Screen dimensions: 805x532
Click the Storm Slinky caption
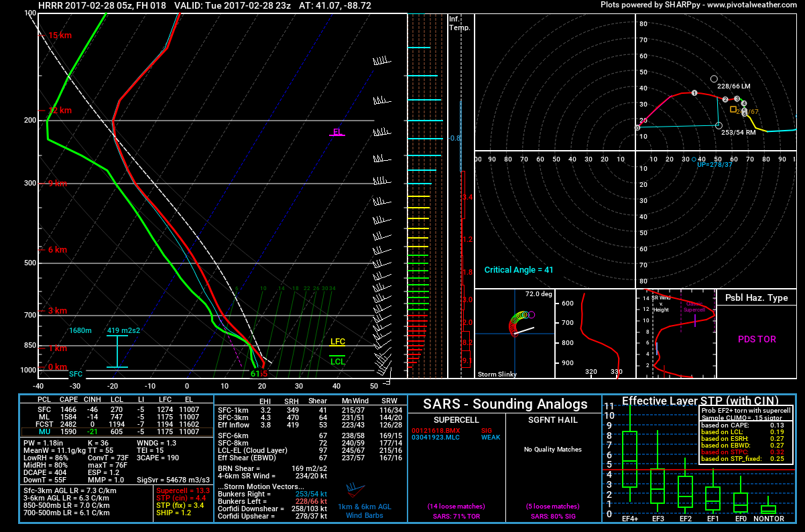498,375
